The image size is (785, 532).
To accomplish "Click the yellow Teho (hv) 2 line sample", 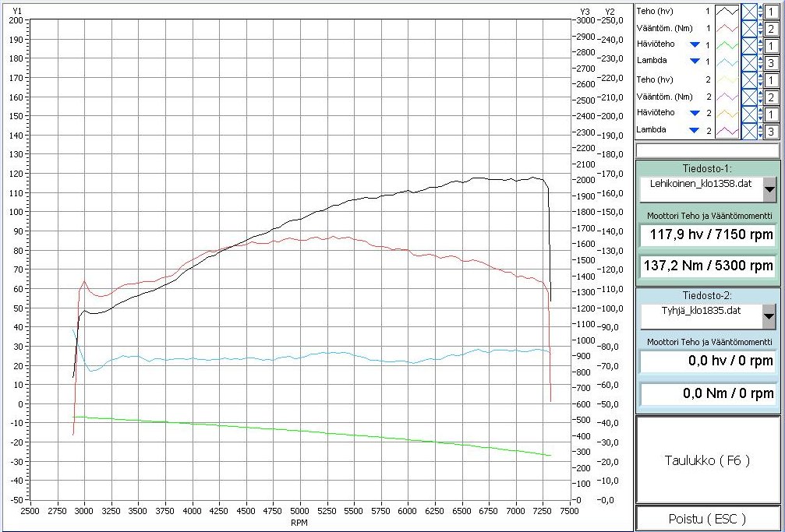I will click(727, 79).
